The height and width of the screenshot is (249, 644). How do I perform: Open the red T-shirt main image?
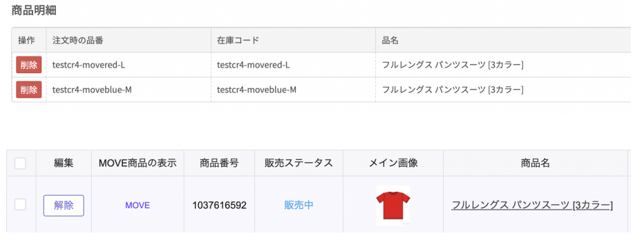point(393,205)
